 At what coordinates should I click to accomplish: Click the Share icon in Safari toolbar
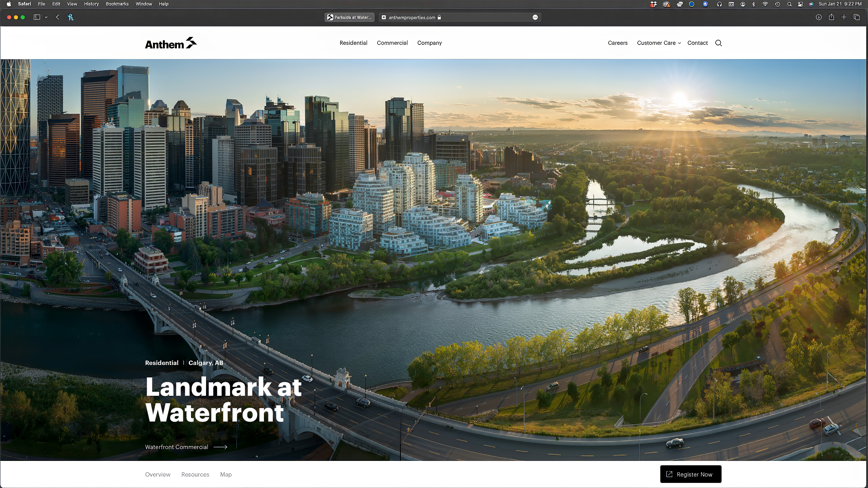coord(831,17)
